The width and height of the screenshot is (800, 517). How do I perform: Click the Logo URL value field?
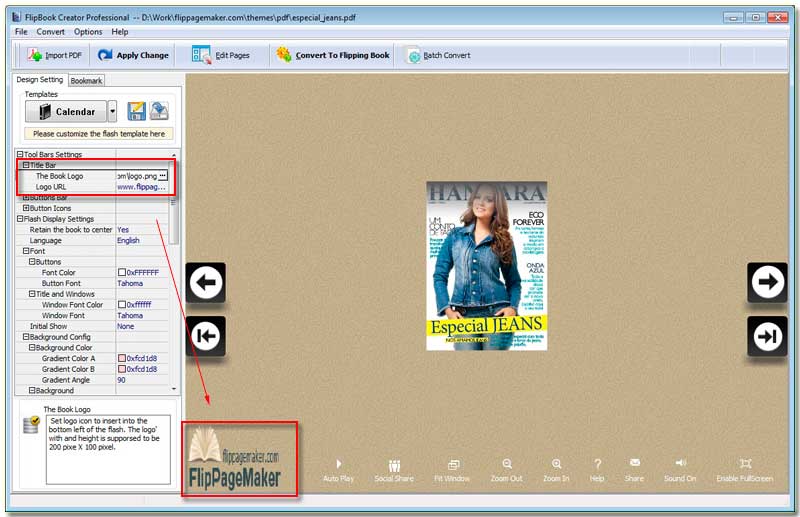pos(142,186)
